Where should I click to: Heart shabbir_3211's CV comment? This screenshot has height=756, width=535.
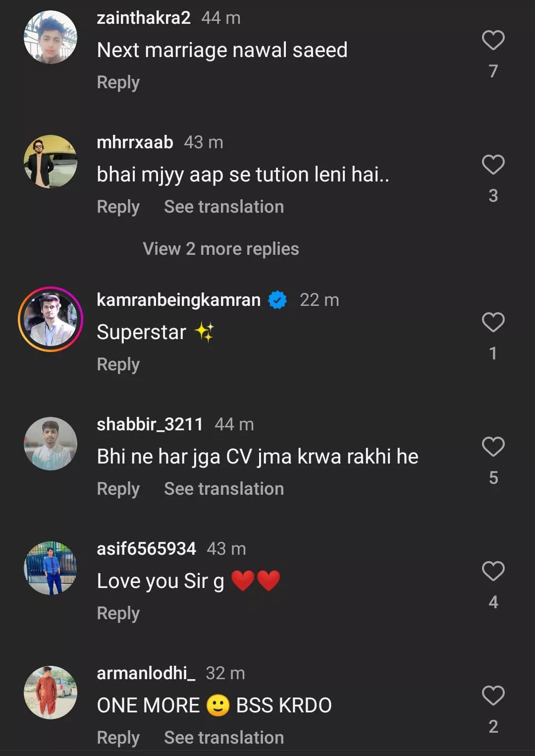tap(493, 447)
